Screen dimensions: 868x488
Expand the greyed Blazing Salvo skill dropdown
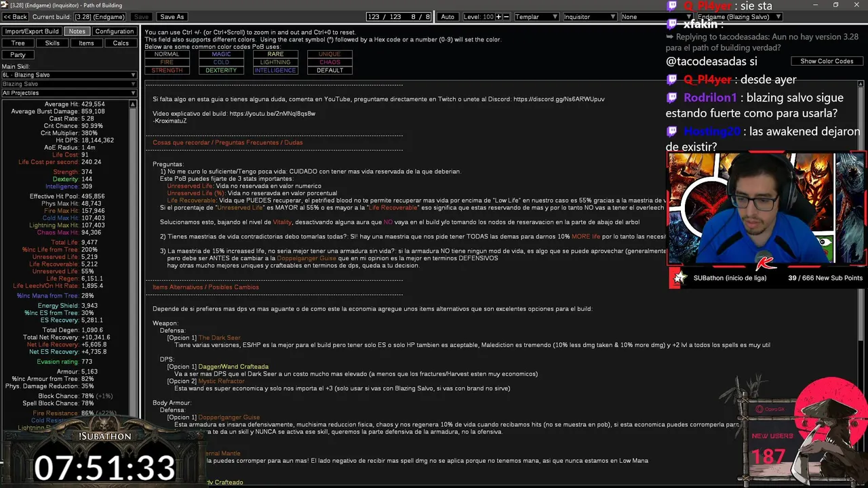(69, 84)
